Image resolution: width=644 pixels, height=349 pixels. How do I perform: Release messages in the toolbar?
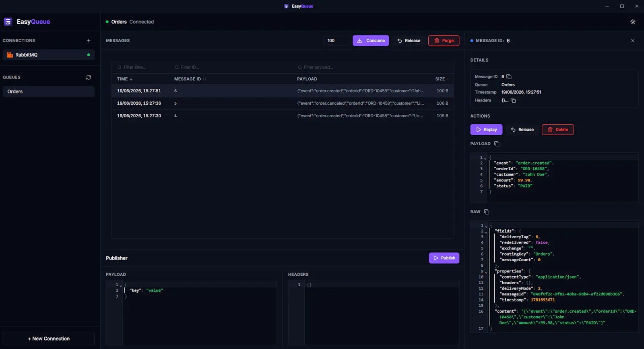pyautogui.click(x=409, y=41)
